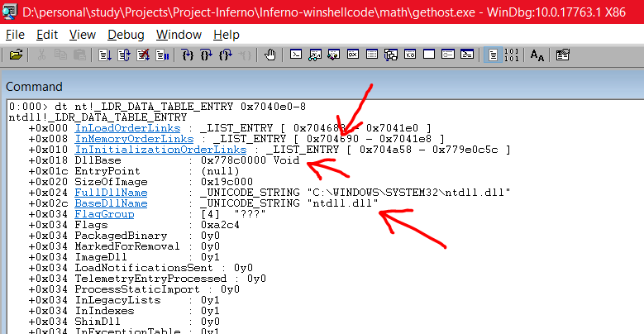The height and width of the screenshot is (334, 644).
Task: Open the Call Stack window icon
Action: click(391, 55)
